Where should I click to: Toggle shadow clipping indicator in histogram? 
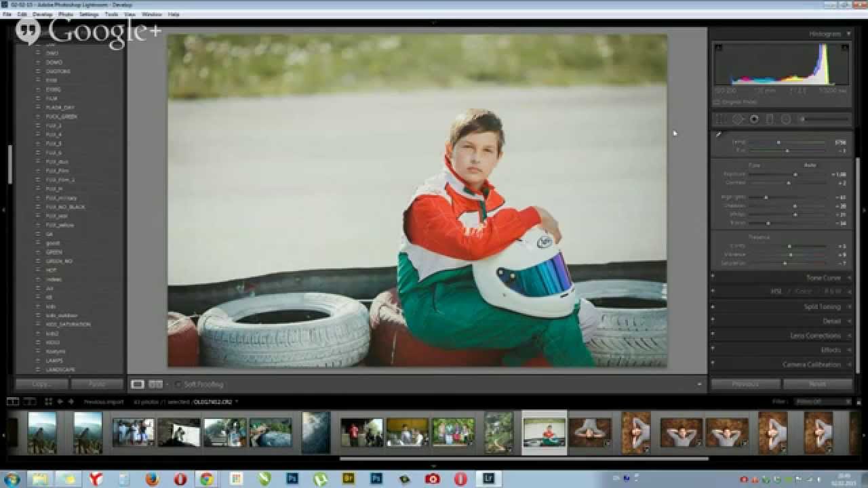[x=719, y=47]
